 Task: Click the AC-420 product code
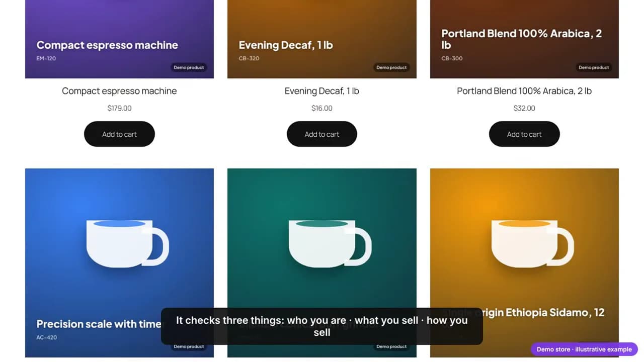pyautogui.click(x=47, y=337)
